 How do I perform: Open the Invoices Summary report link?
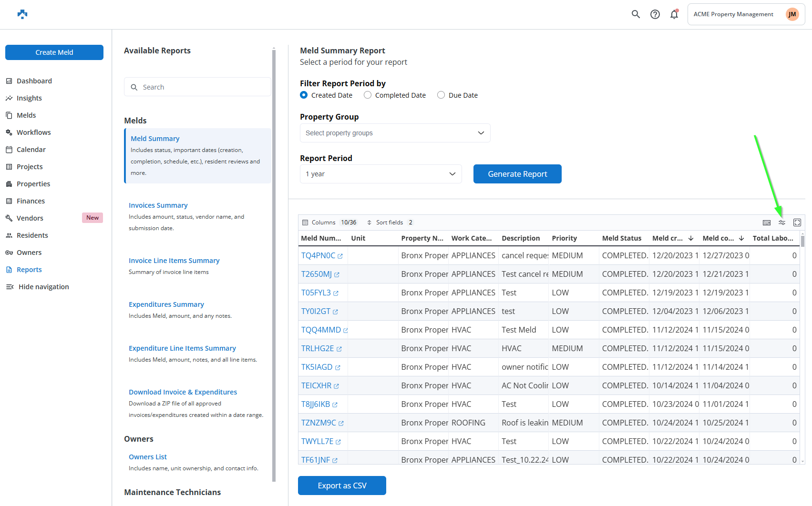pyautogui.click(x=158, y=205)
